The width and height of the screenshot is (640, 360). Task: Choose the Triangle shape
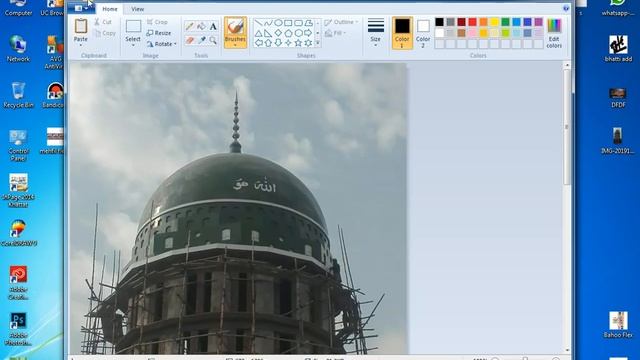pos(258,33)
